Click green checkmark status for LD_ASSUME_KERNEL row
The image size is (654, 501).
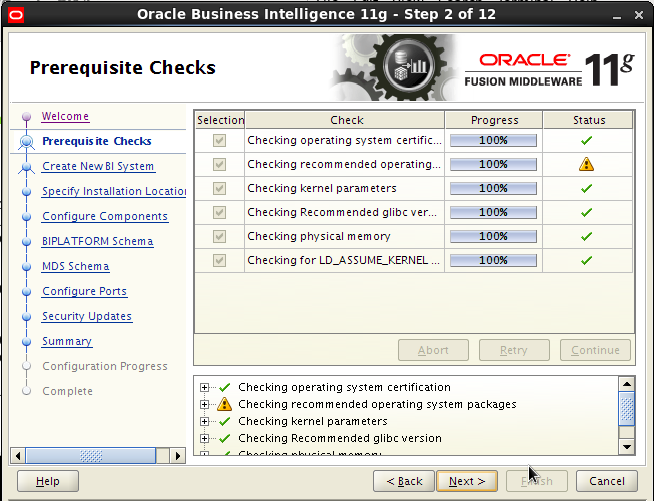tap(586, 261)
